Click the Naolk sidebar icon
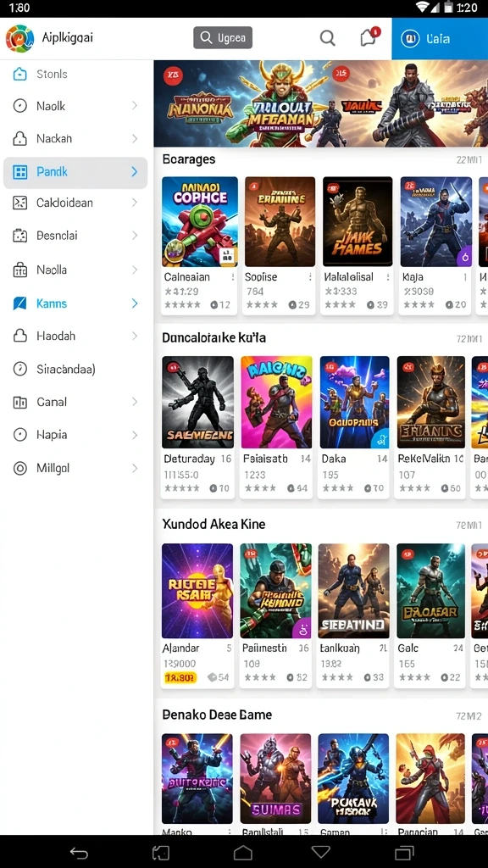The height and width of the screenshot is (868, 488). (20, 106)
